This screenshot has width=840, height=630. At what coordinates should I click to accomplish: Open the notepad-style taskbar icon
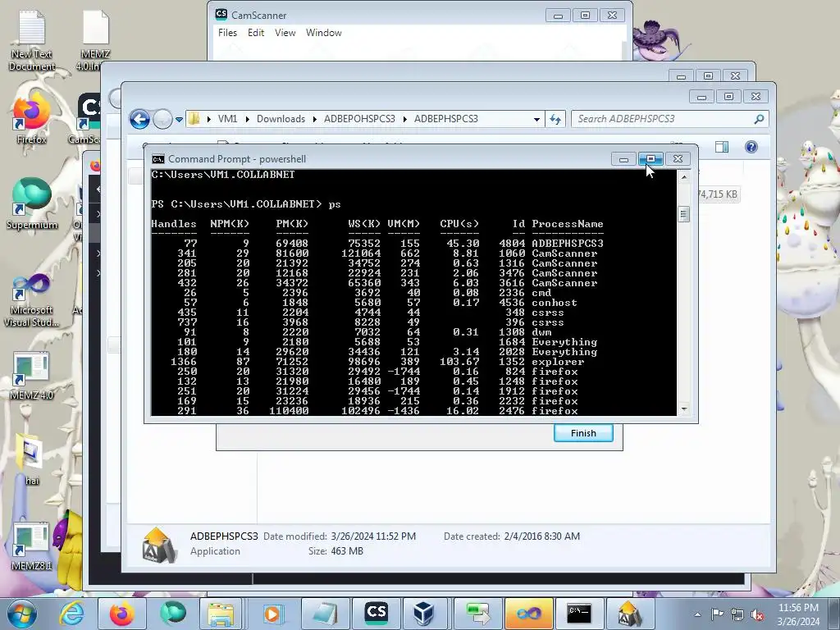tap(325, 614)
